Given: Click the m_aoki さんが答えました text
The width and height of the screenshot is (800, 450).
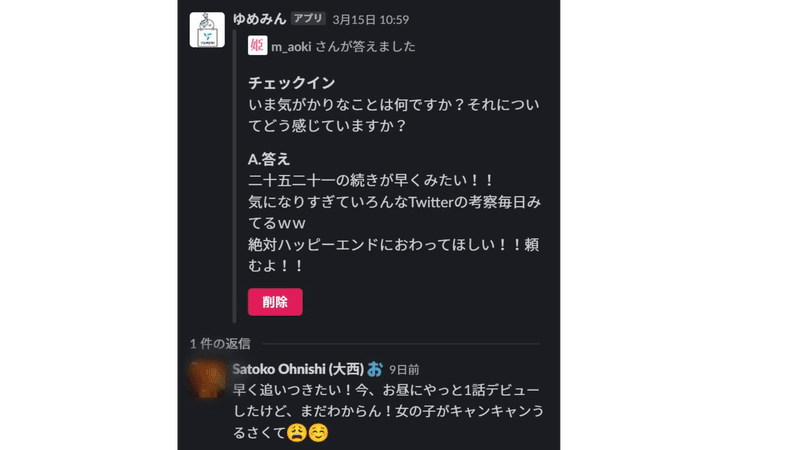Looking at the screenshot, I should [343, 46].
